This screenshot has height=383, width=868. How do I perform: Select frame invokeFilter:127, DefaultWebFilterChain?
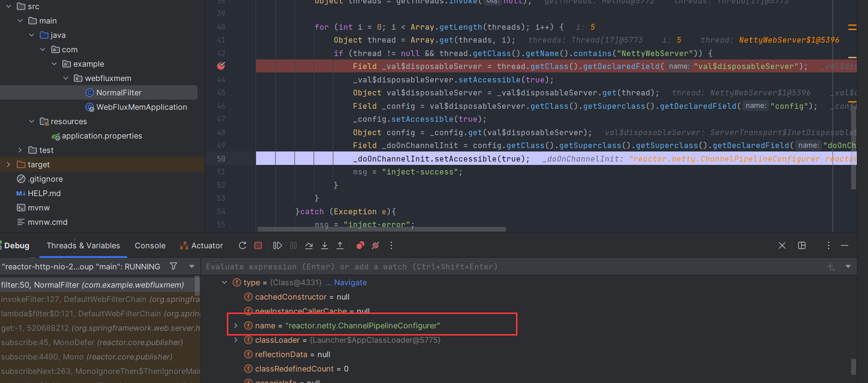click(x=100, y=299)
